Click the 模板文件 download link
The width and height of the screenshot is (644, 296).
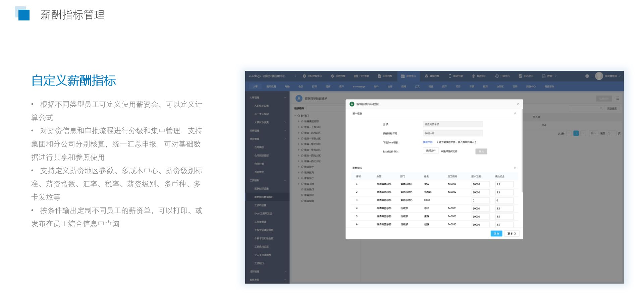(428, 142)
